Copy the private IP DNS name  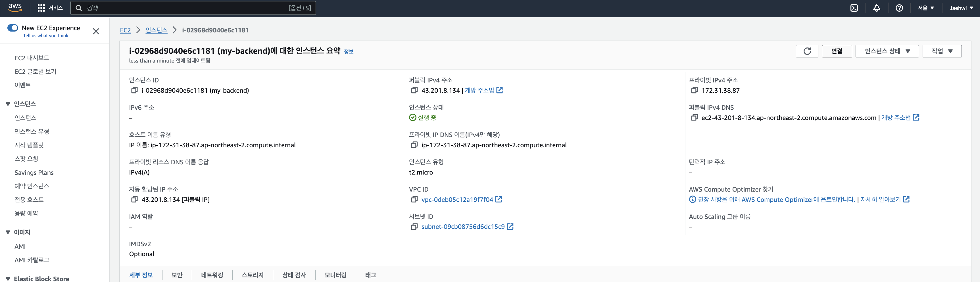(414, 145)
